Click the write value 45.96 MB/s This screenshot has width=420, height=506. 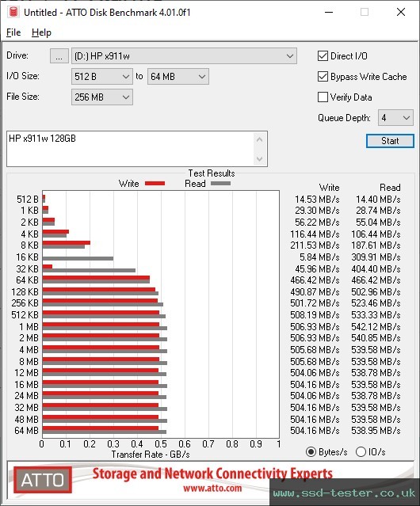click(x=317, y=268)
